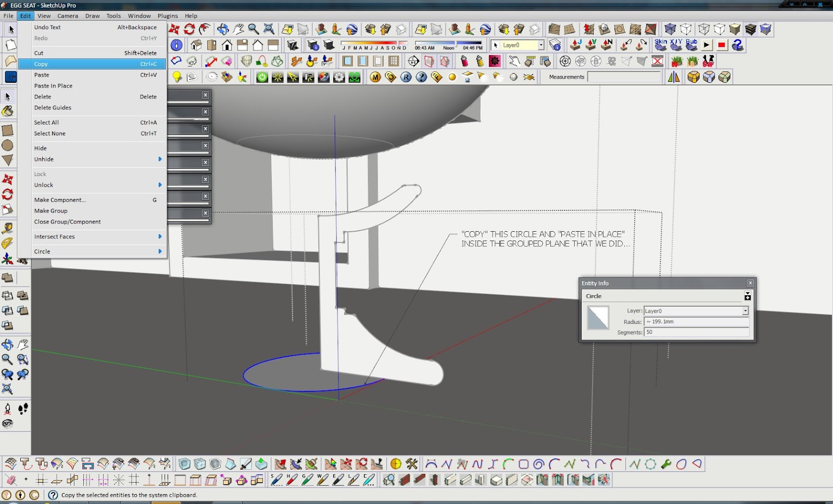The height and width of the screenshot is (504, 833).
Task: Select the Circle drawing tool
Action: click(x=8, y=145)
